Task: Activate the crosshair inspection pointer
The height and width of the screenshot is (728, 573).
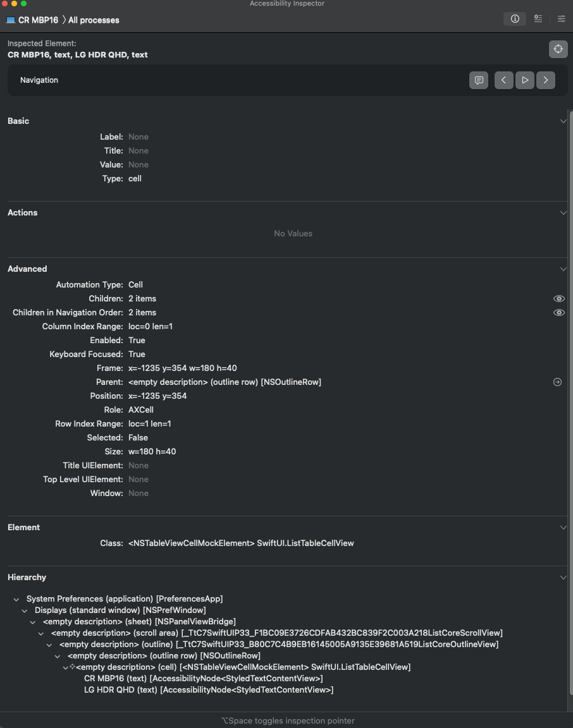Action: (x=558, y=49)
